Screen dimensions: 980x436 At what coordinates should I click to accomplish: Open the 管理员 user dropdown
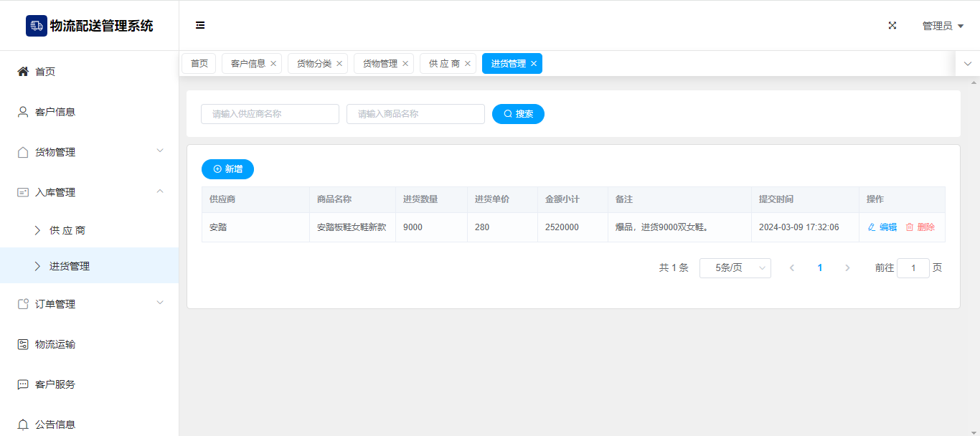point(942,26)
